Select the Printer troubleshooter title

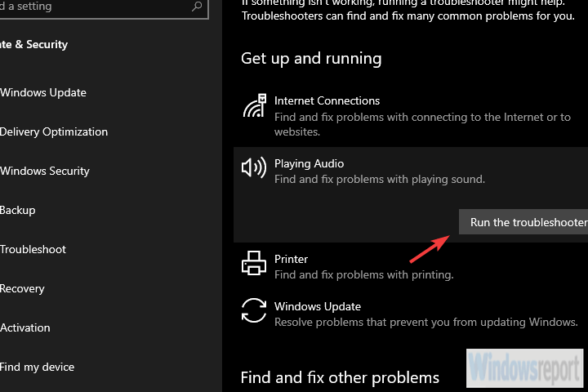tap(291, 259)
